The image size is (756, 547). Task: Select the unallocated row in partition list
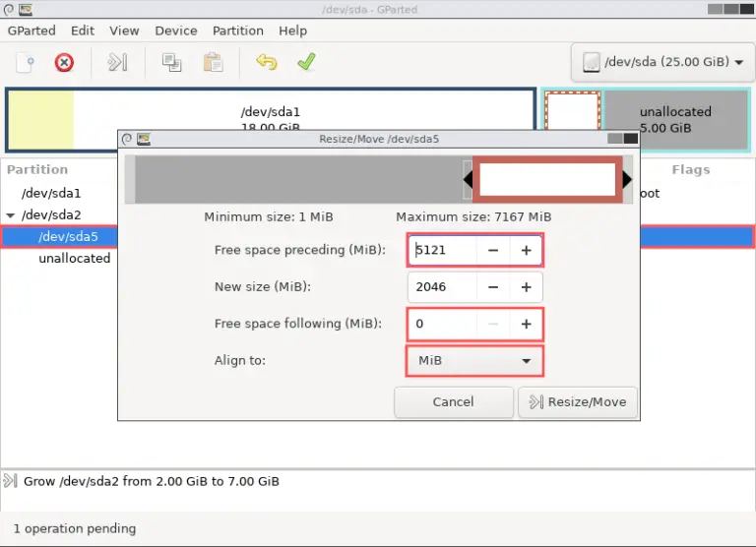coord(59,259)
